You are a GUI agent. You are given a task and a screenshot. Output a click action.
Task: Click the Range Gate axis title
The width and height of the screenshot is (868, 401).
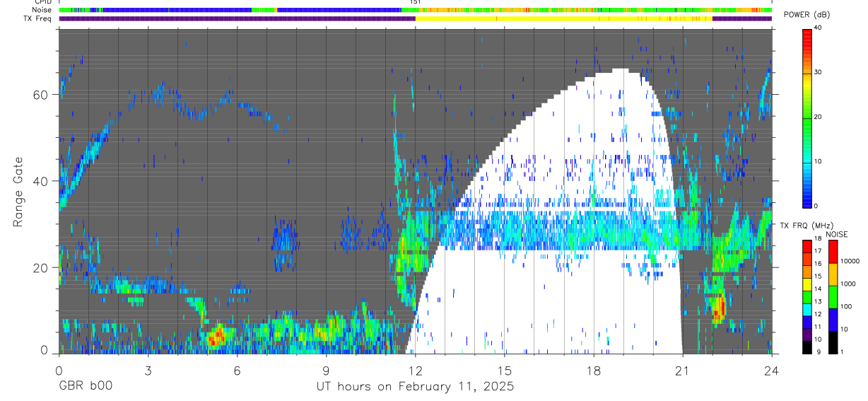18,190
